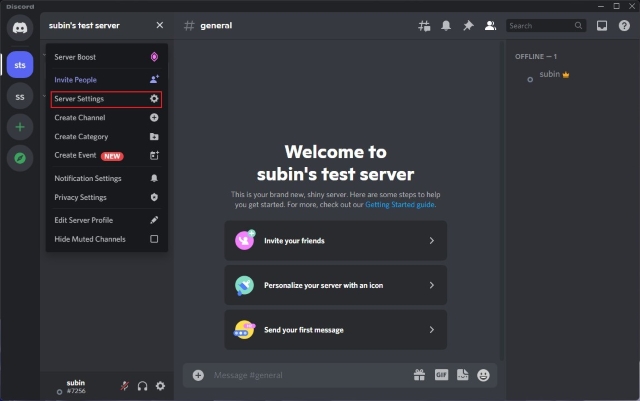Open the GIF picker

pos(441,374)
